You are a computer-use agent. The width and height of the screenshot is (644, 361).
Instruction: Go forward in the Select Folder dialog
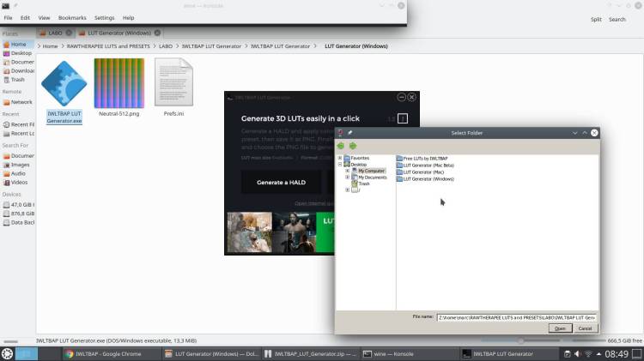[x=353, y=146]
